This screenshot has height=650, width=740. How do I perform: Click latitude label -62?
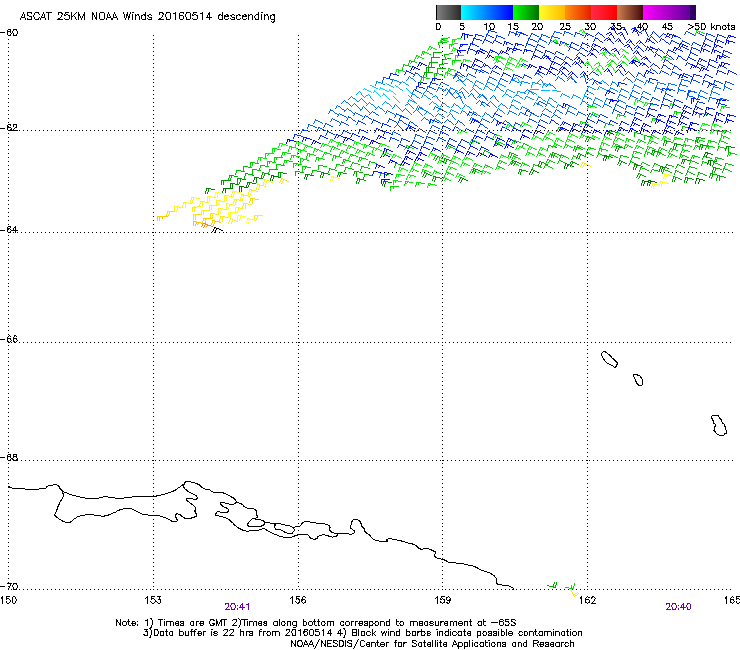click(9, 128)
